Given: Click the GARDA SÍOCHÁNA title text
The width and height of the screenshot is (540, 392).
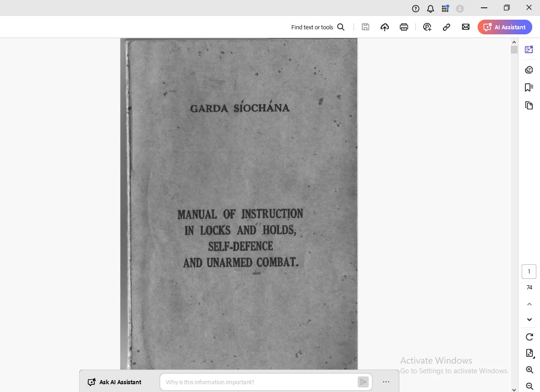Looking at the screenshot, I should [240, 107].
